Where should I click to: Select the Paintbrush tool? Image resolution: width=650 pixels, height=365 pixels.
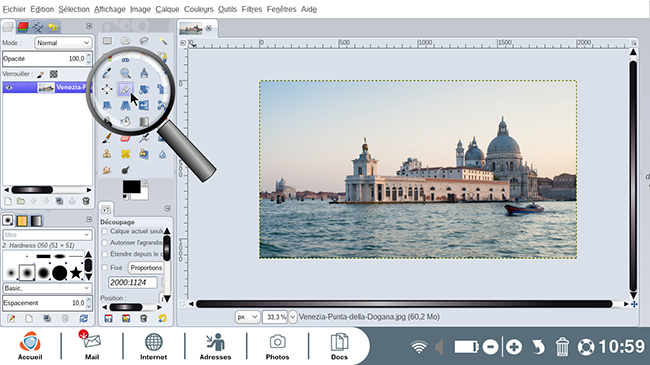tap(107, 138)
